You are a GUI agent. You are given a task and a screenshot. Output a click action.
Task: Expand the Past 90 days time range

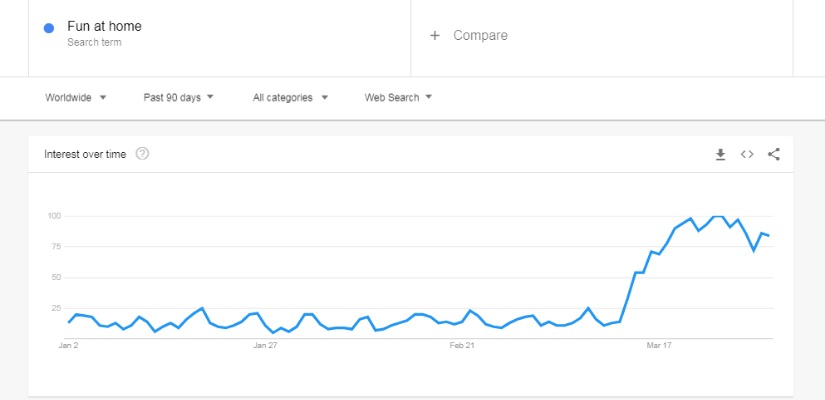pyautogui.click(x=179, y=97)
